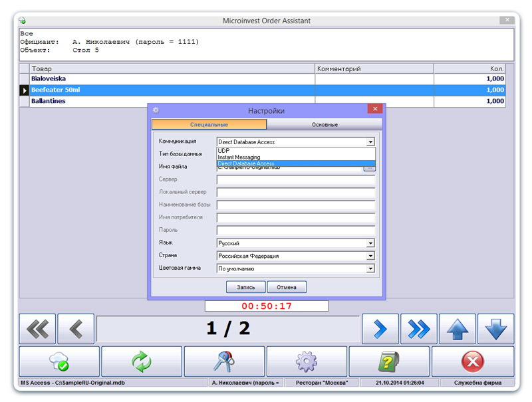Open the help book icon

(389, 362)
